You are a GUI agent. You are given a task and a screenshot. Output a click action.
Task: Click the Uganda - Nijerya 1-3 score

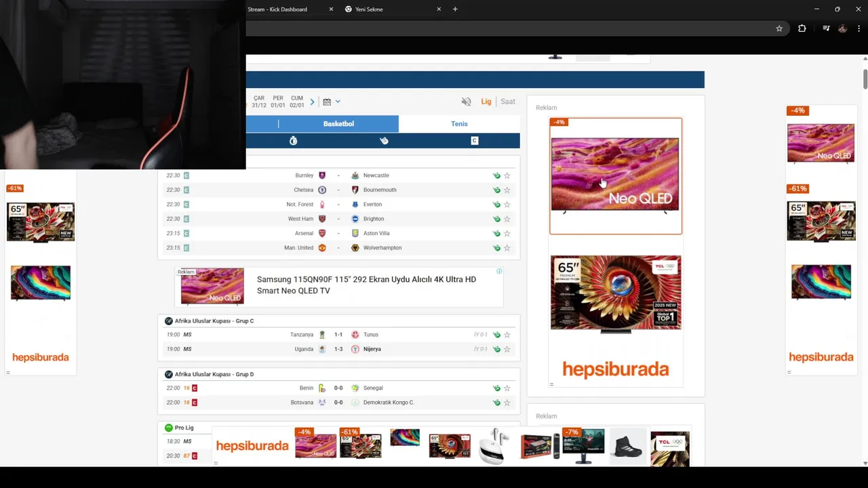pyautogui.click(x=338, y=349)
